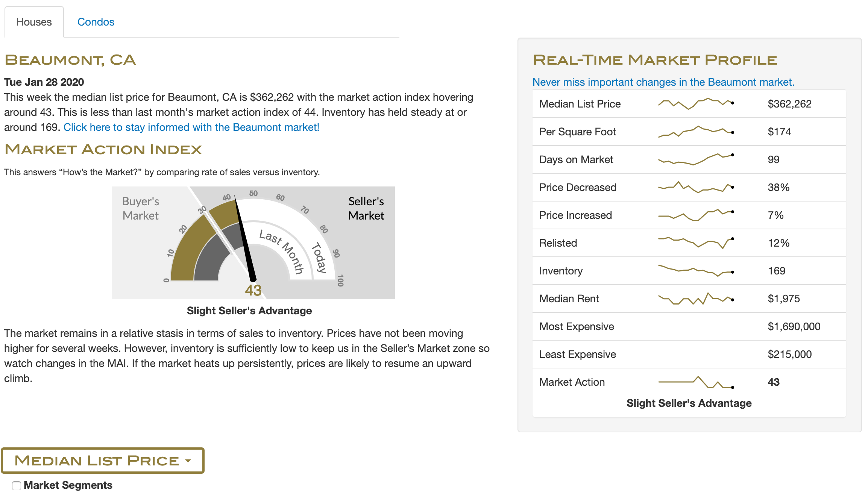The image size is (868, 494).
Task: Click the $1,690,000 most expensive value
Action: 794,326
